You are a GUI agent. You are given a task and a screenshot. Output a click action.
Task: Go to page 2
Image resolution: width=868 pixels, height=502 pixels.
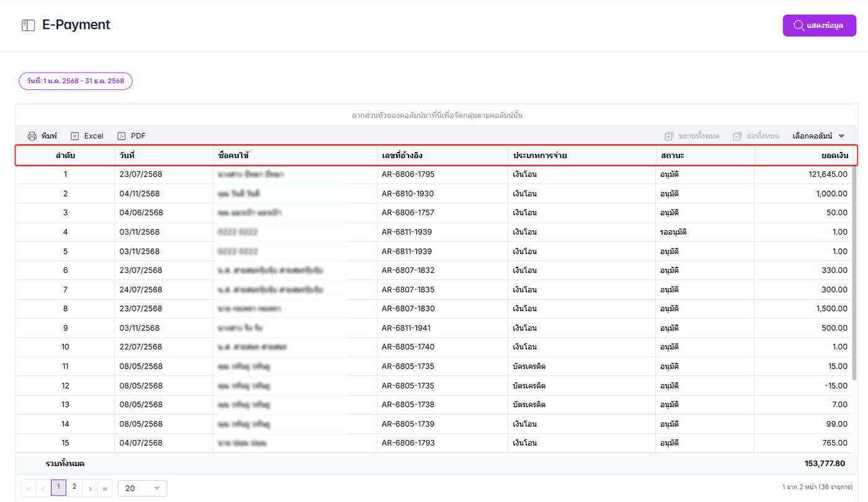click(x=74, y=487)
